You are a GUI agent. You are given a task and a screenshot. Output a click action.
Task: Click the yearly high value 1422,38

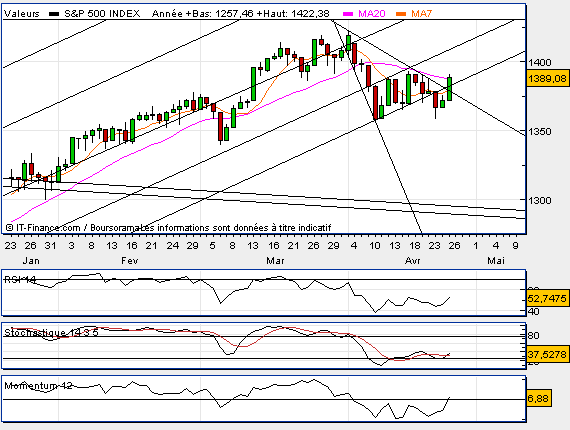click(310, 14)
